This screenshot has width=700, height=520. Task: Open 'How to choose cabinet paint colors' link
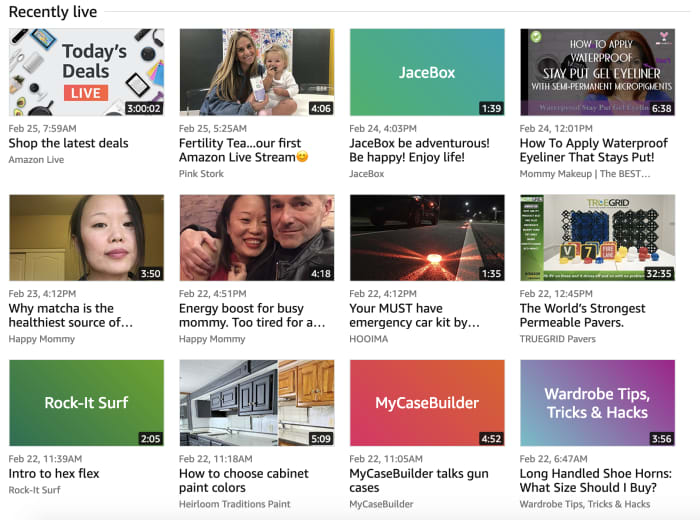[243, 480]
